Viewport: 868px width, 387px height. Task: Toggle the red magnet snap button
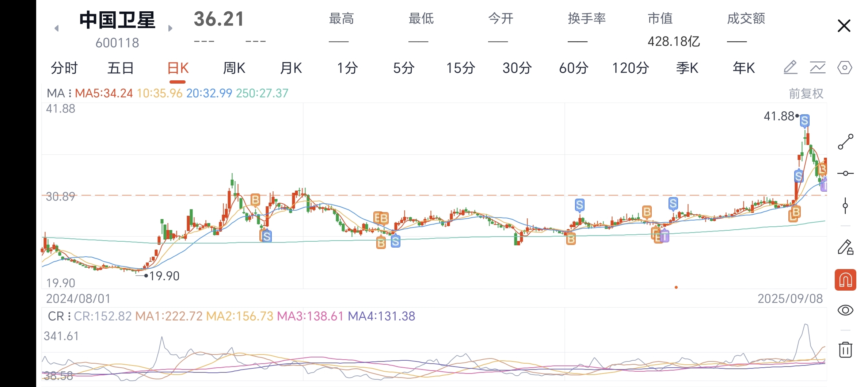tap(845, 280)
